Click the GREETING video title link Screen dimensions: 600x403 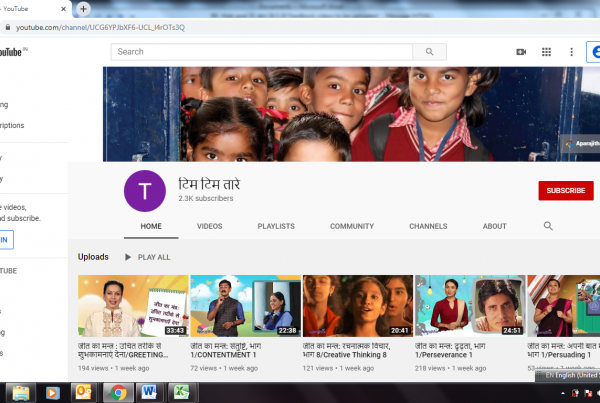tap(123, 350)
